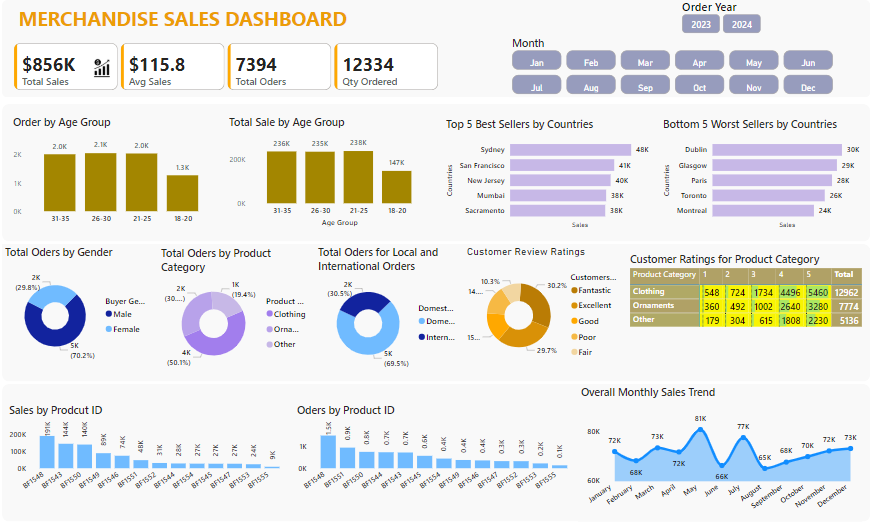
Task: Click the Intern... legend entry dot
Action: click(422, 337)
